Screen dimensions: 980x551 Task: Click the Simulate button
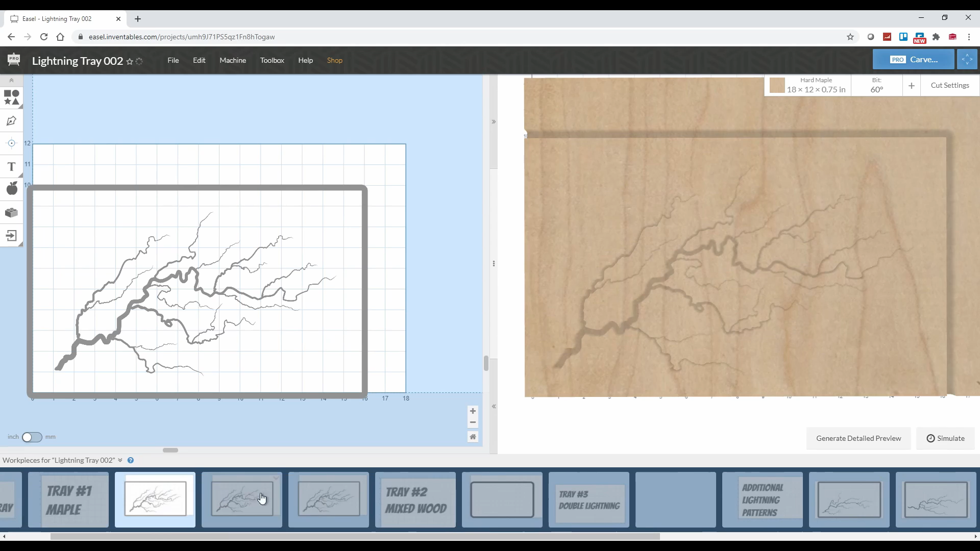click(945, 438)
